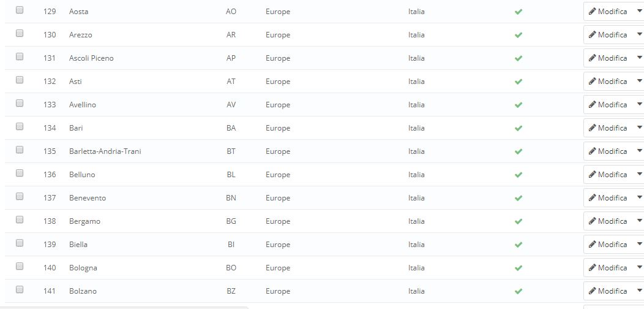This screenshot has width=644, height=309.
Task: Click the Modifica button for Arezzo
Action: (608, 35)
